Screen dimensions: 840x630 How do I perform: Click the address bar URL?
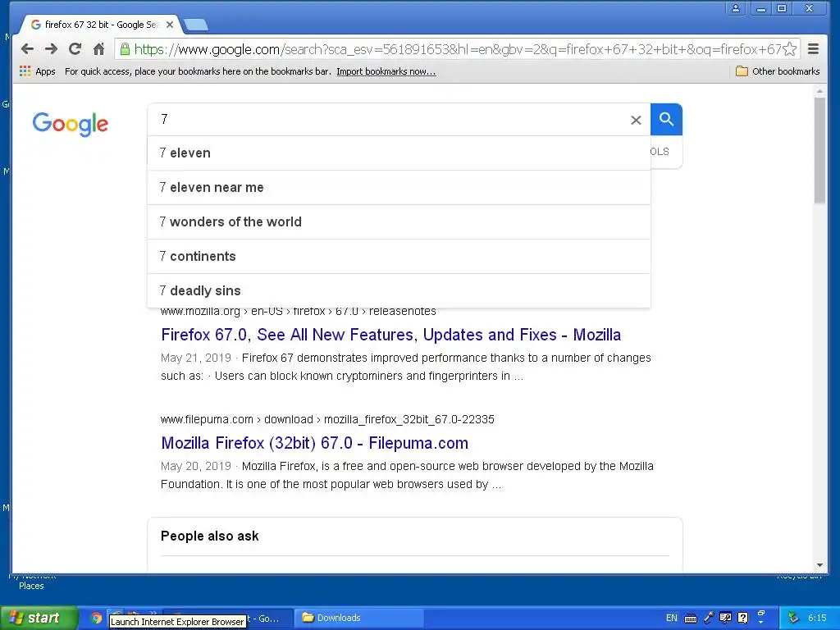[x=457, y=49]
